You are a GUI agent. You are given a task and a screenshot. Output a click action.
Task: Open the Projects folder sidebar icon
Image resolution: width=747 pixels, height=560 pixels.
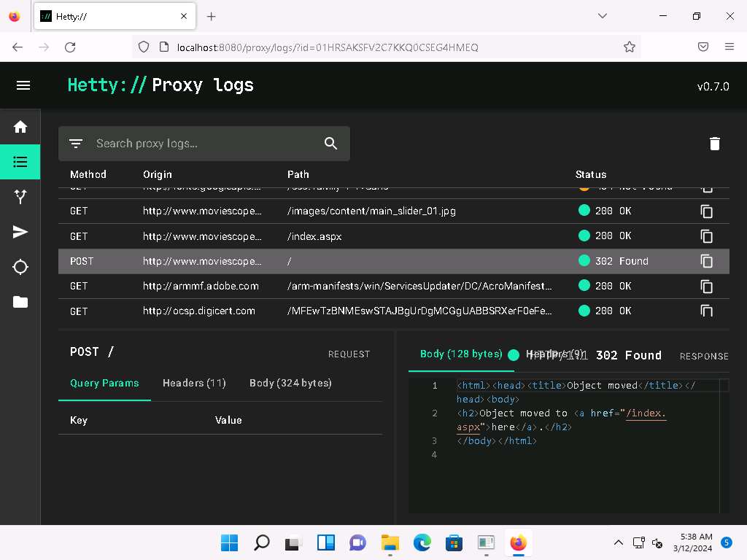point(20,302)
